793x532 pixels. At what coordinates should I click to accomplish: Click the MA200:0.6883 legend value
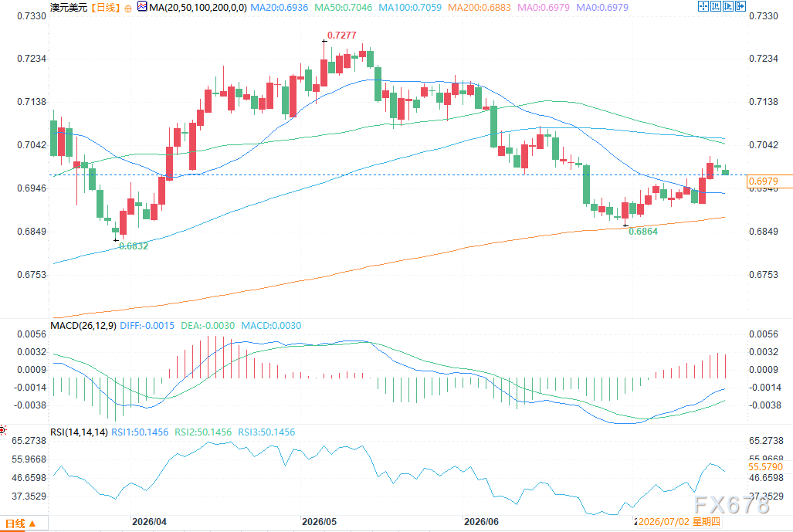479,8
